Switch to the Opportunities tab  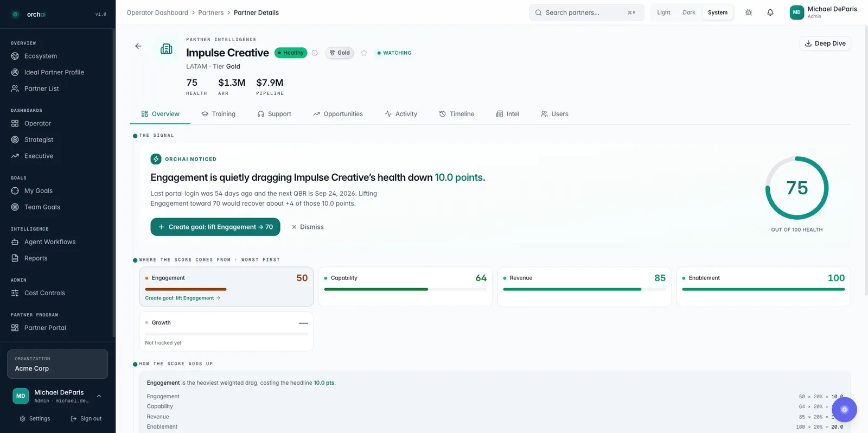(x=338, y=114)
